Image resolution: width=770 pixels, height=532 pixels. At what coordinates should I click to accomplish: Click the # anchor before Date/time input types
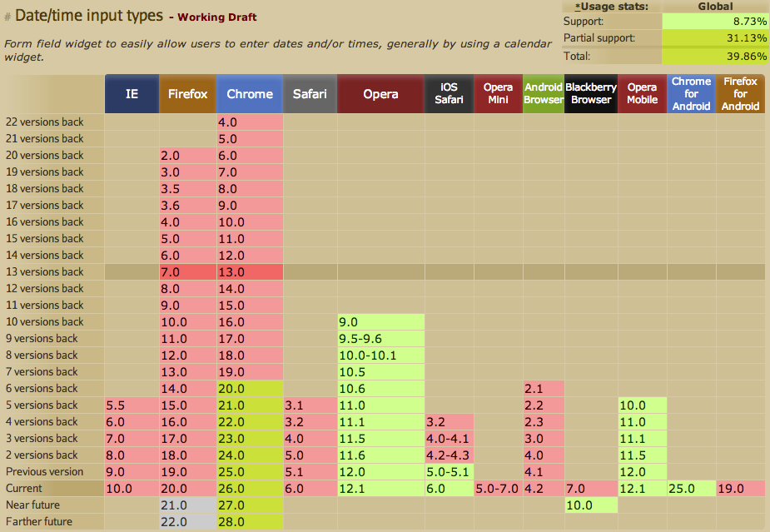7,17
